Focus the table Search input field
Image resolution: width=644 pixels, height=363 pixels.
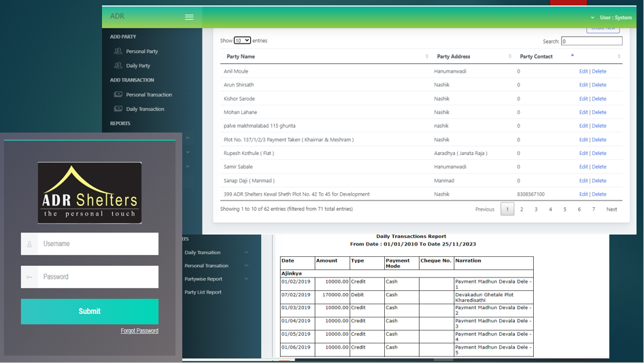click(592, 41)
